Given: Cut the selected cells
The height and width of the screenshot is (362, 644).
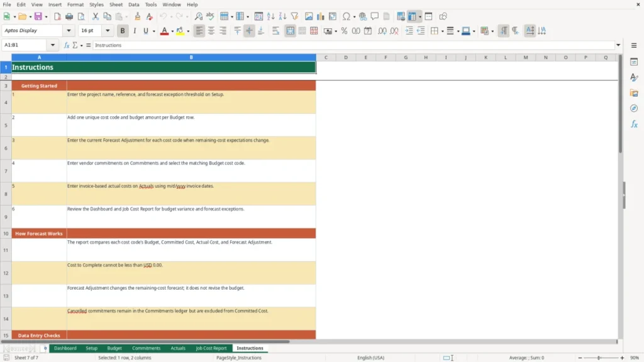Looking at the screenshot, I should click(96, 16).
